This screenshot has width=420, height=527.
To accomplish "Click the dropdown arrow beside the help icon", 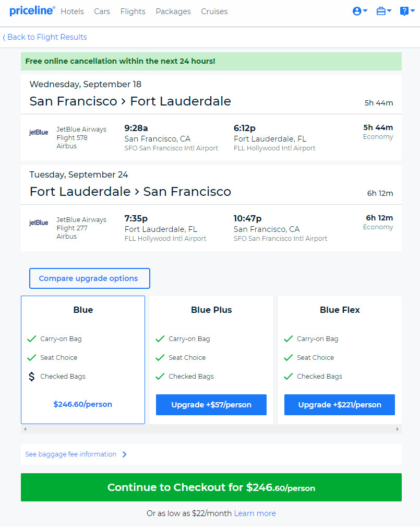I will point(413,11).
